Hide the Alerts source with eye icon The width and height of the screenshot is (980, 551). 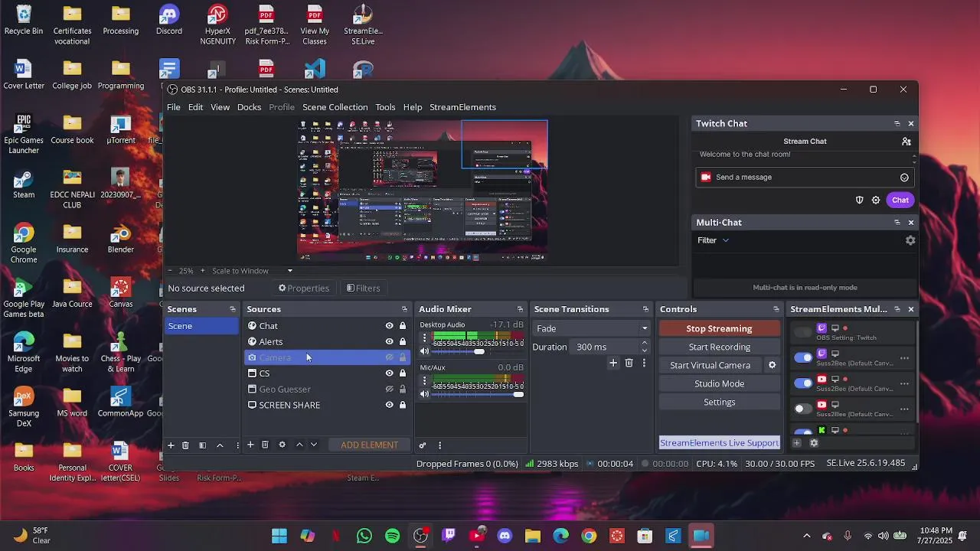389,342
